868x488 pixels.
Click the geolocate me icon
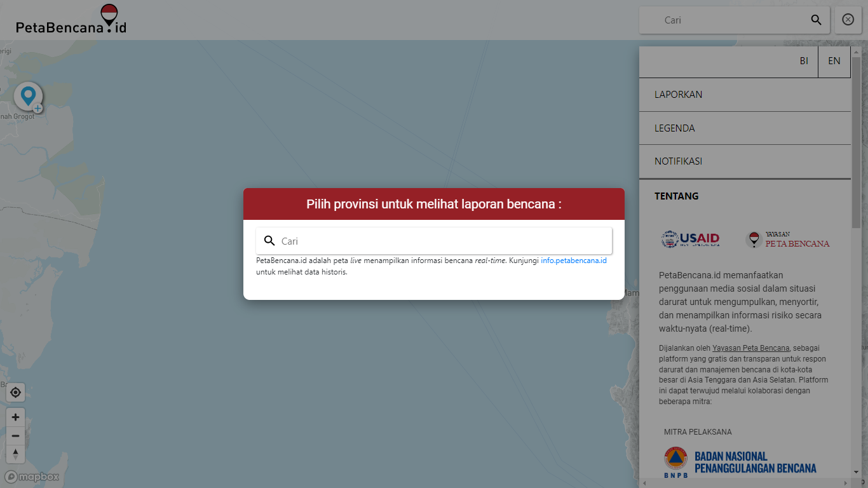click(15, 393)
